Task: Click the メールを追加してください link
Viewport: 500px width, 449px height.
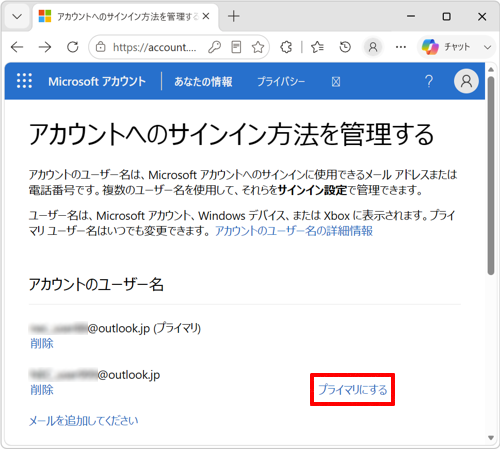Action: click(84, 421)
